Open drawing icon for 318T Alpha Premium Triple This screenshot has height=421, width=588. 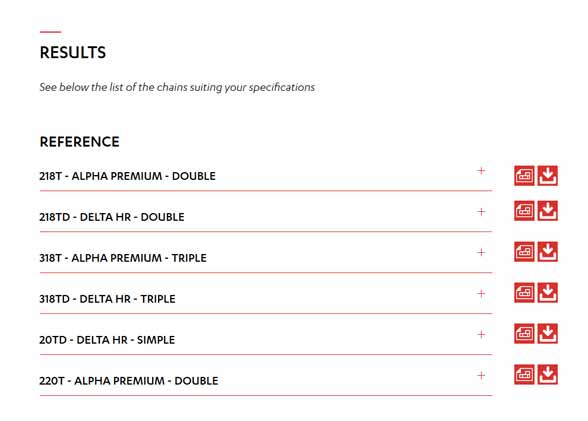(524, 252)
